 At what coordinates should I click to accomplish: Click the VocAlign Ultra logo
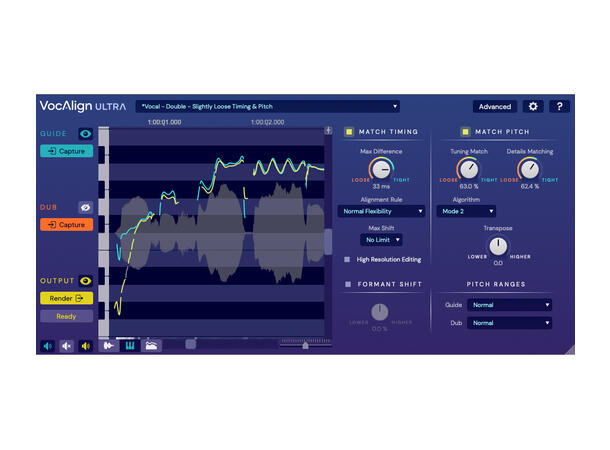pyautogui.click(x=83, y=106)
